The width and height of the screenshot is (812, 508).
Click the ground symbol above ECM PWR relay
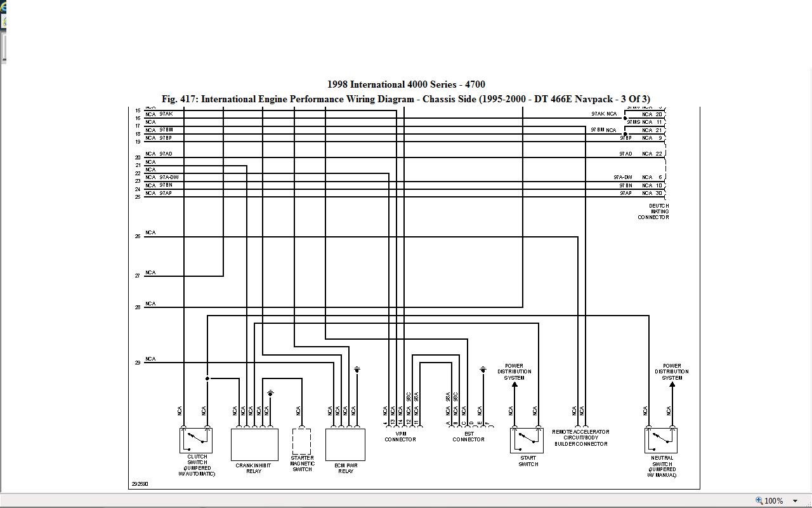(357, 370)
